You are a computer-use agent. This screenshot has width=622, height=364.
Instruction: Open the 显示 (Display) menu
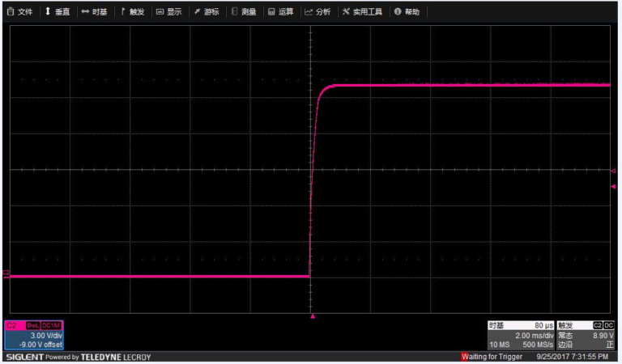pos(169,12)
